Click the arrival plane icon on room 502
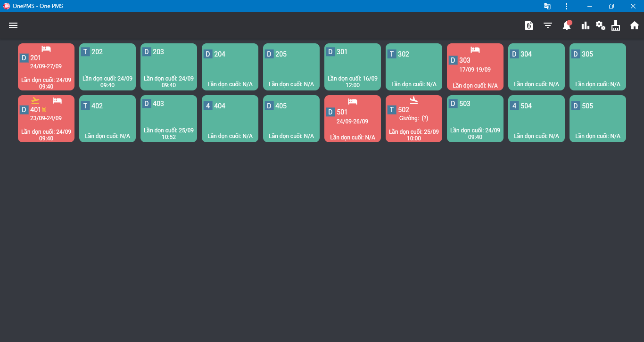 tap(414, 100)
